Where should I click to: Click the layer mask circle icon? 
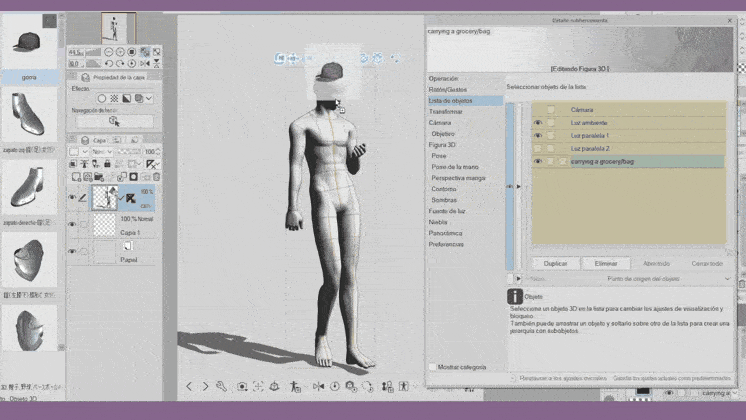tap(134, 177)
